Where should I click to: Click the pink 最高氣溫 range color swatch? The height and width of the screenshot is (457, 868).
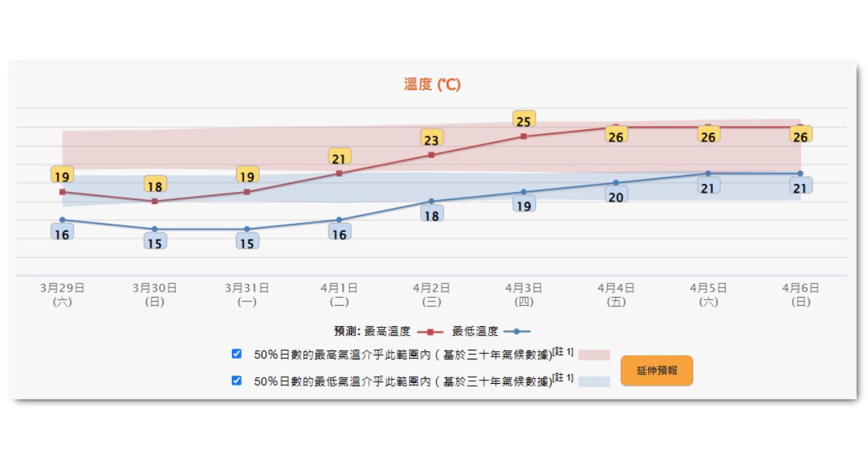[594, 355]
